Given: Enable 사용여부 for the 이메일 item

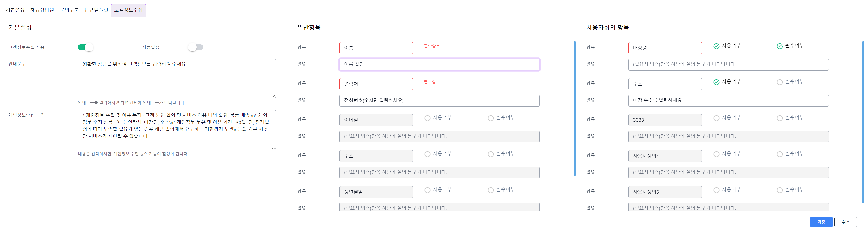Looking at the screenshot, I should click(x=427, y=118).
